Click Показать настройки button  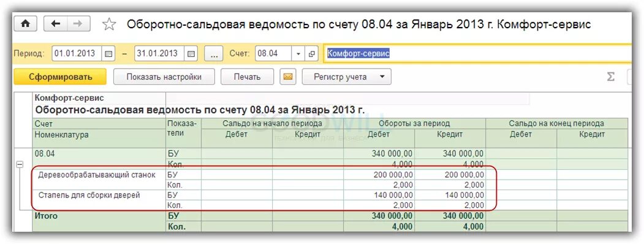click(x=164, y=77)
